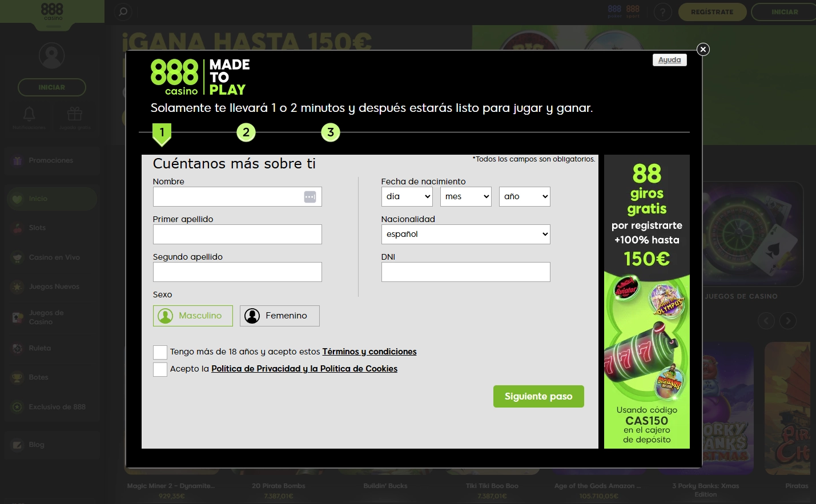Check the privacy and cookies policy box
Screen dimensions: 816x504
coord(160,369)
